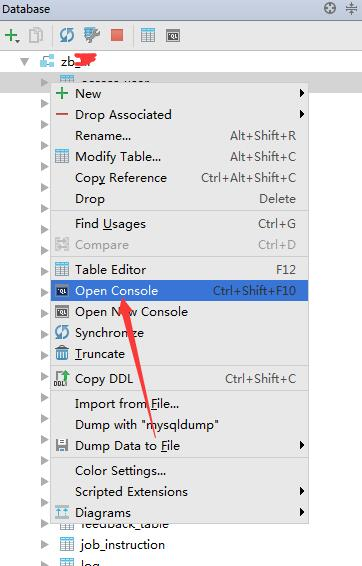Click the crosshair scroll-from-editor icon
The width and height of the screenshot is (362, 566).
pyautogui.click(x=330, y=8)
